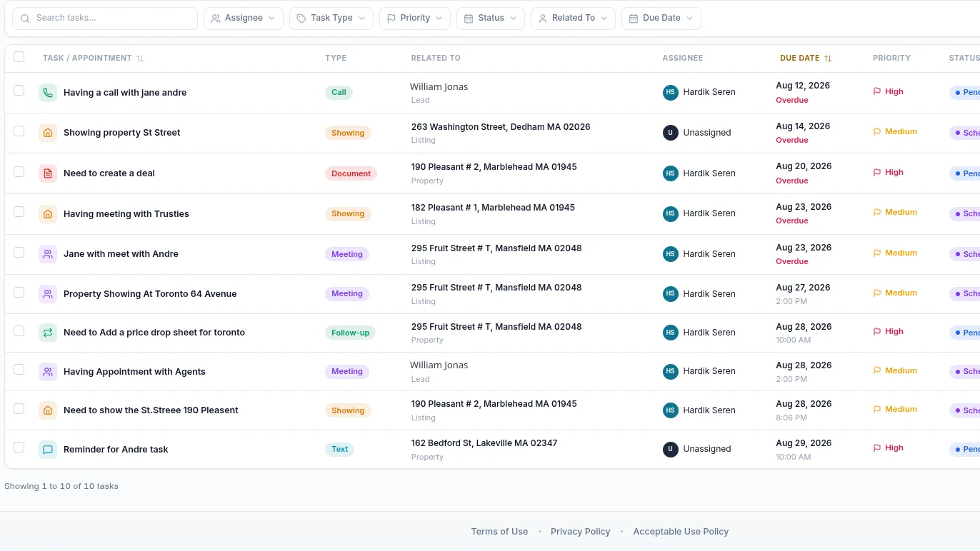Click sort arrows next to Task / Appointment header
Image resolution: width=980 pixels, height=551 pixels.
(x=140, y=59)
